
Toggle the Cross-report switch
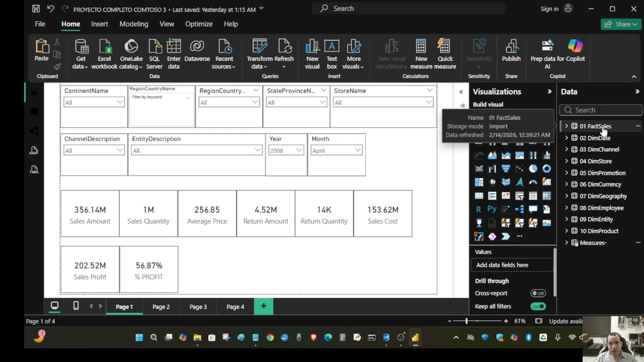click(538, 293)
